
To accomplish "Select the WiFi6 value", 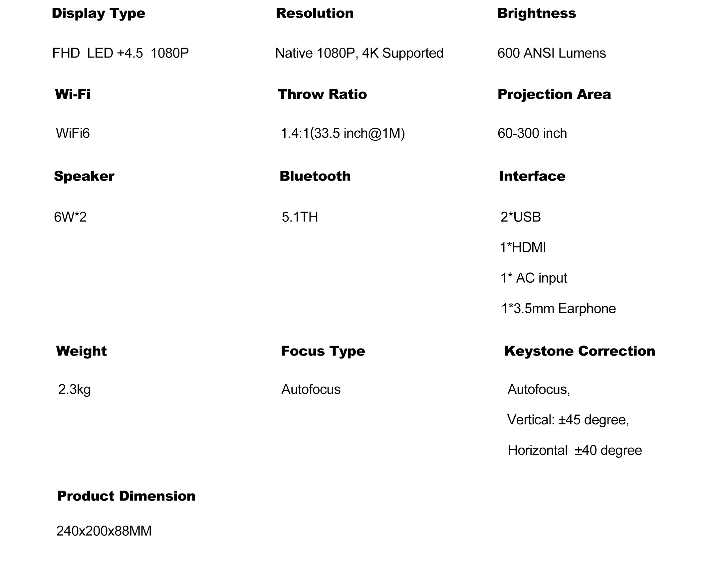I will [x=73, y=133].
